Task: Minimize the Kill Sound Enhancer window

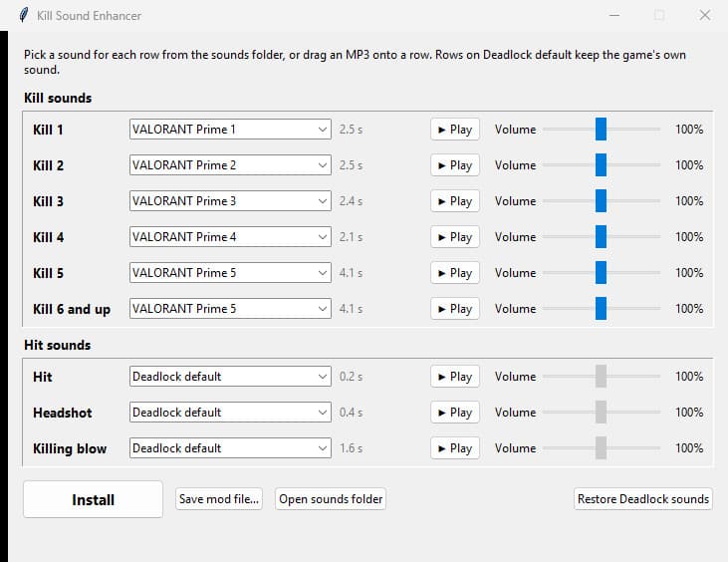Action: pos(614,15)
